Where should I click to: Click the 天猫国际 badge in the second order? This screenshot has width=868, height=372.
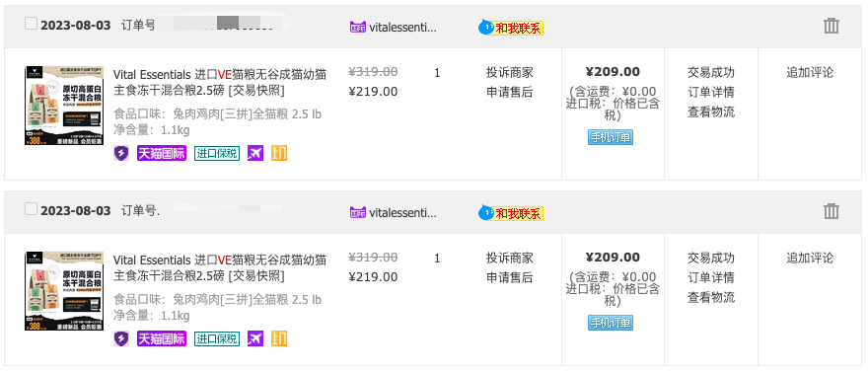[x=162, y=338]
